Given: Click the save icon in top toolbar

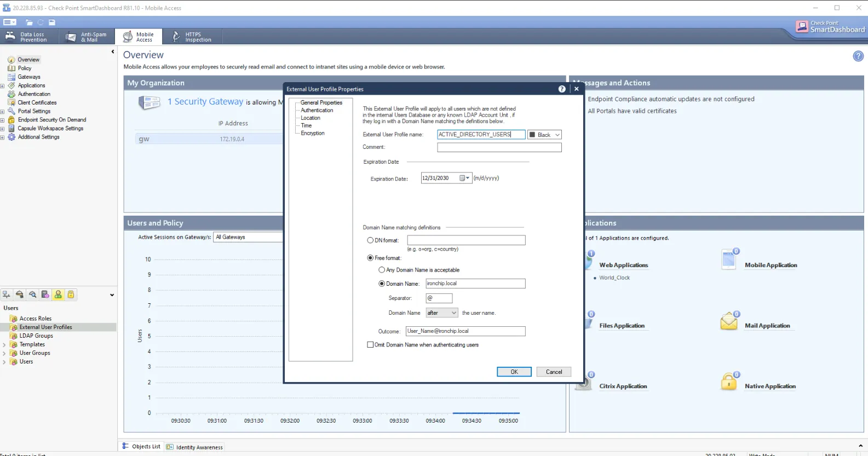Looking at the screenshot, I should [x=52, y=22].
